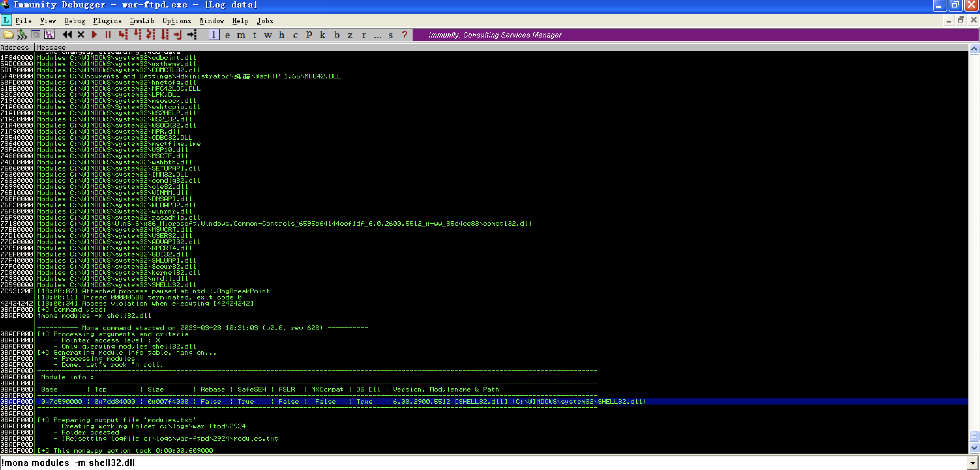The height and width of the screenshot is (470, 980).
Task: Click the Step over icon
Action: [137, 35]
